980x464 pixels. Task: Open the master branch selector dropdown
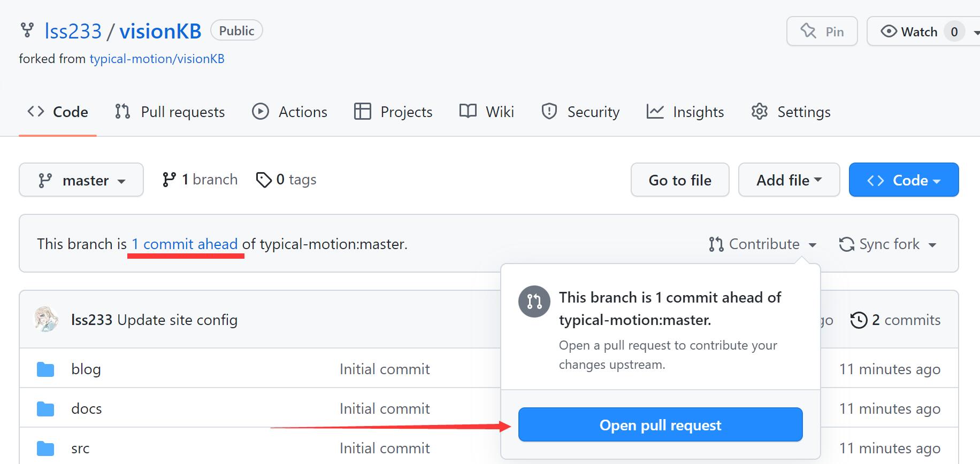(x=81, y=180)
